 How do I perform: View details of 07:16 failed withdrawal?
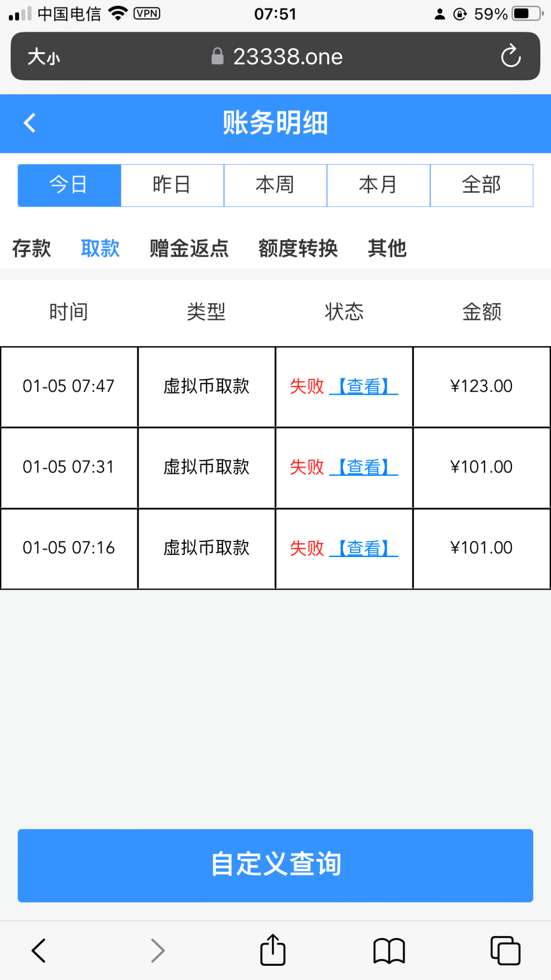(364, 548)
